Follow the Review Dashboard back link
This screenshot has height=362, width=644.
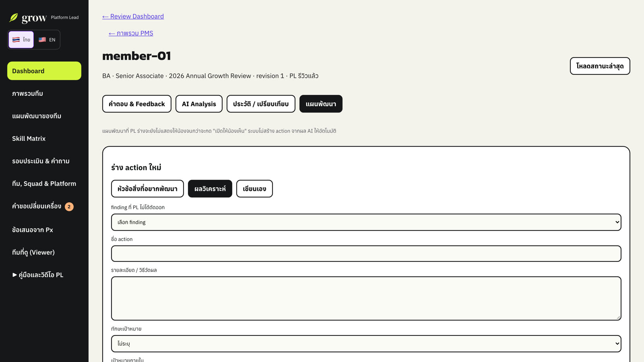point(133,16)
